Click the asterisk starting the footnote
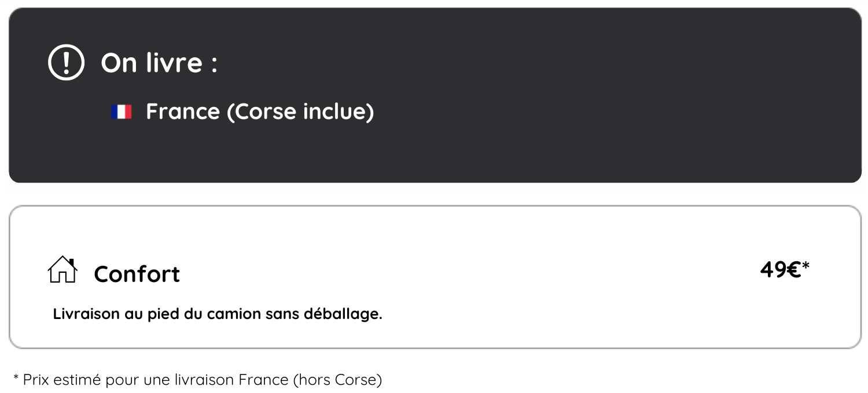This screenshot has height=393, width=868. click(16, 378)
